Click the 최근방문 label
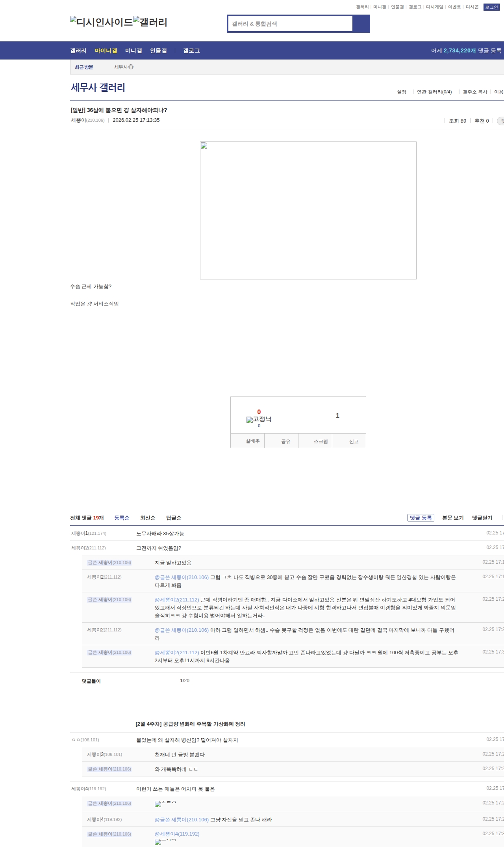This screenshot has width=504, height=847. click(x=84, y=67)
